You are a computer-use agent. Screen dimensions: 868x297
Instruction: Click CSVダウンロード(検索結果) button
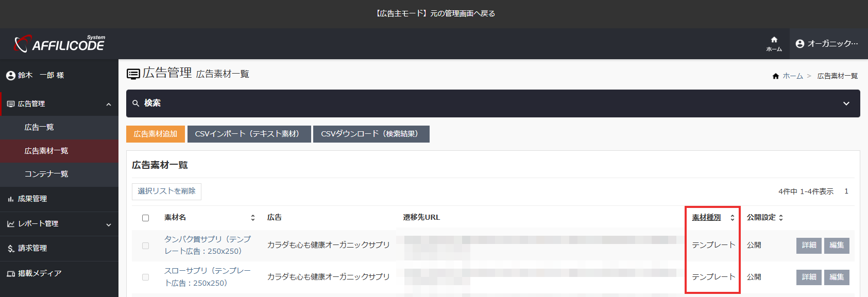point(371,134)
